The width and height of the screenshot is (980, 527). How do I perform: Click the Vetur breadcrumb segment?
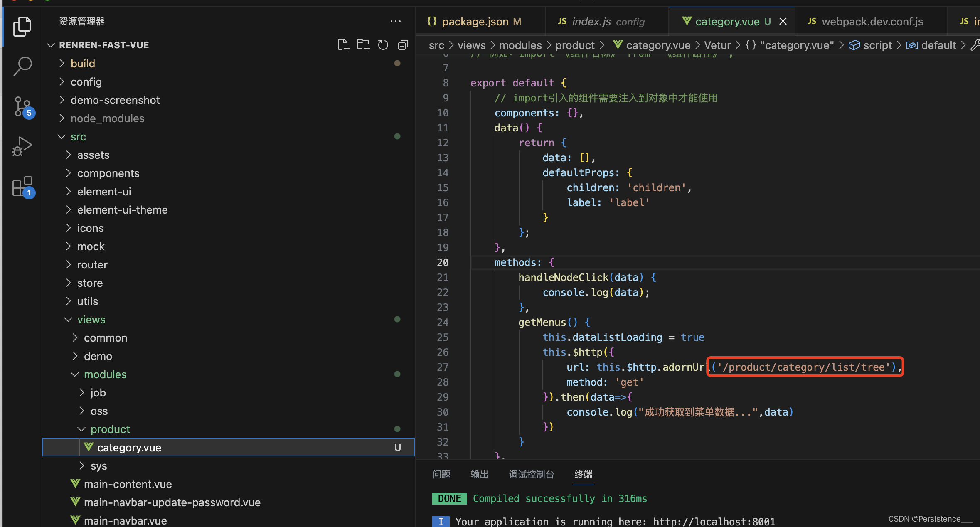[x=717, y=45]
